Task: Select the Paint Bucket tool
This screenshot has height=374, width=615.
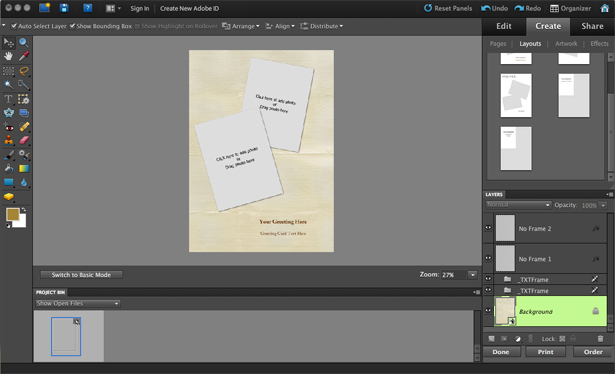Action: [x=8, y=169]
